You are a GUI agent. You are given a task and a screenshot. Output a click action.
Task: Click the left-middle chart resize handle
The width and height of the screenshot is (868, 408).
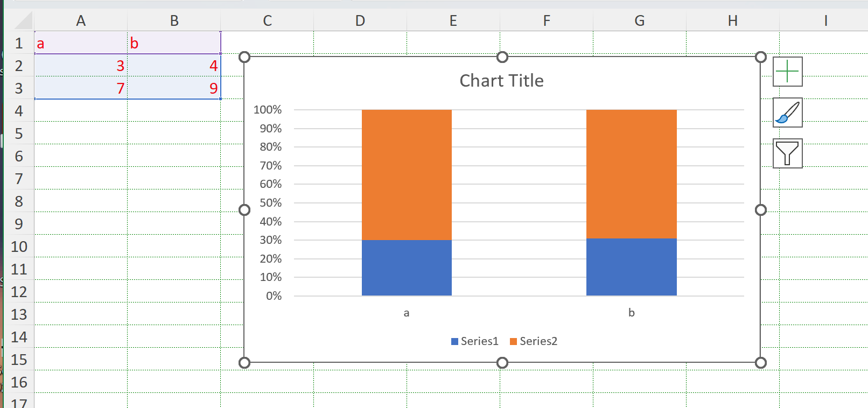(244, 210)
